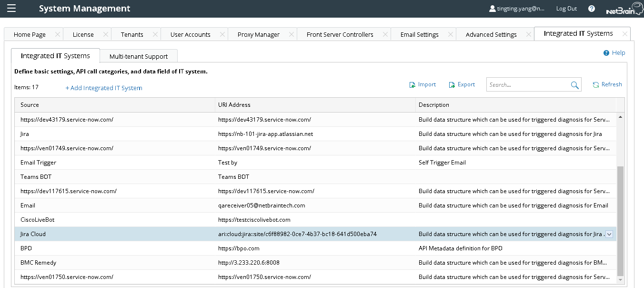Close the Proxy Manager tab
Image resolution: width=644 pixels, height=288 pixels.
click(x=291, y=34)
